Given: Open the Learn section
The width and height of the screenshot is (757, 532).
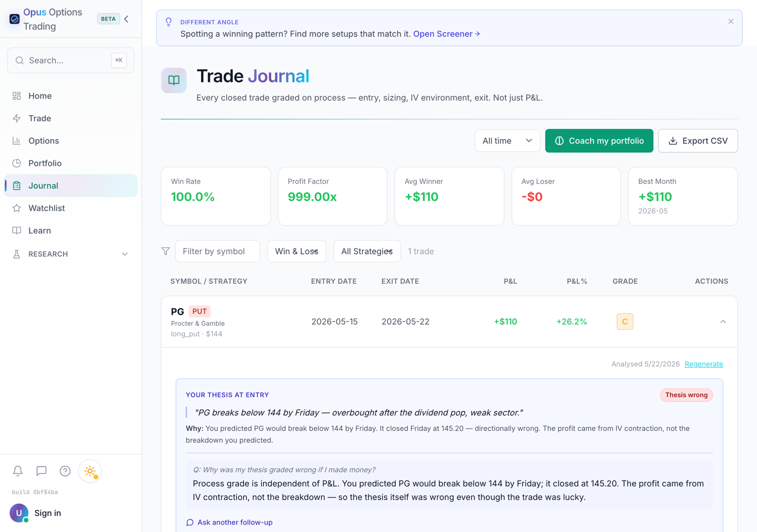Looking at the screenshot, I should pos(71,231).
